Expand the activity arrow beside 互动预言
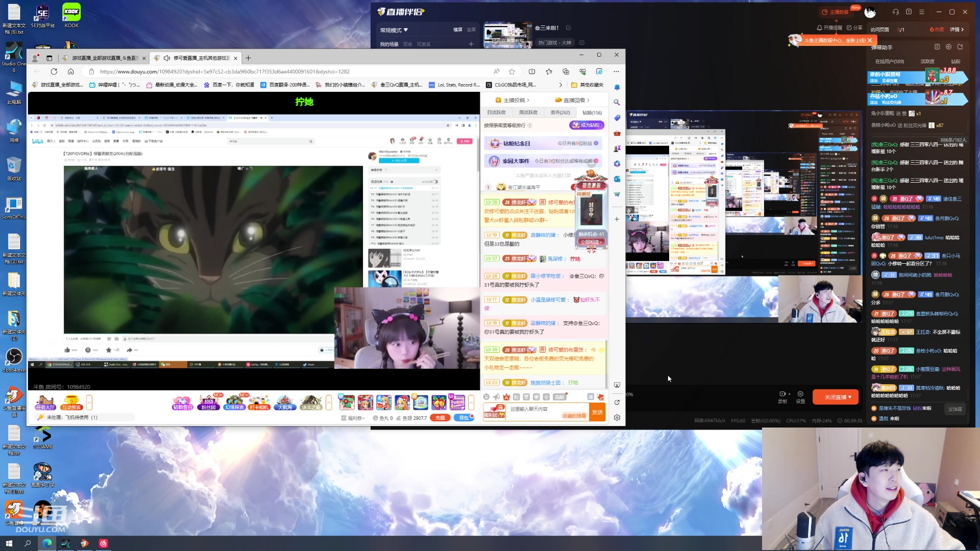 pyautogui.click(x=89, y=403)
